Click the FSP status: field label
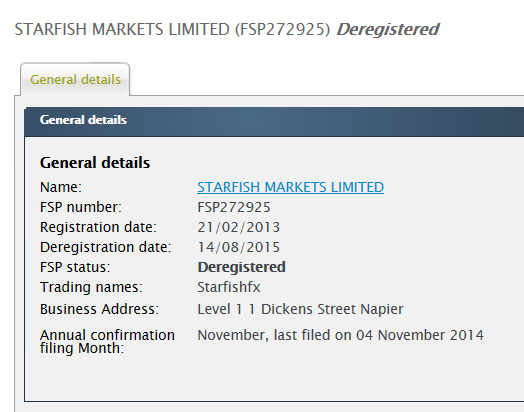Viewport: 524px width, 412px height. click(x=75, y=267)
